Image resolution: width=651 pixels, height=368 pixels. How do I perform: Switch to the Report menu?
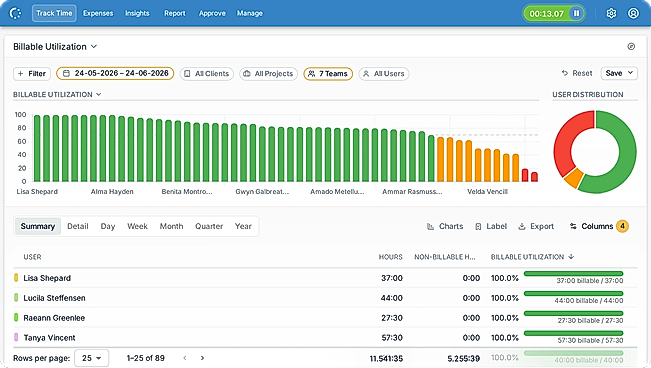(x=174, y=13)
